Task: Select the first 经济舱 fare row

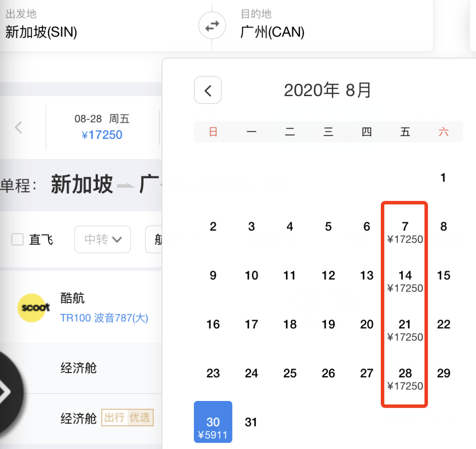Action: click(81, 368)
